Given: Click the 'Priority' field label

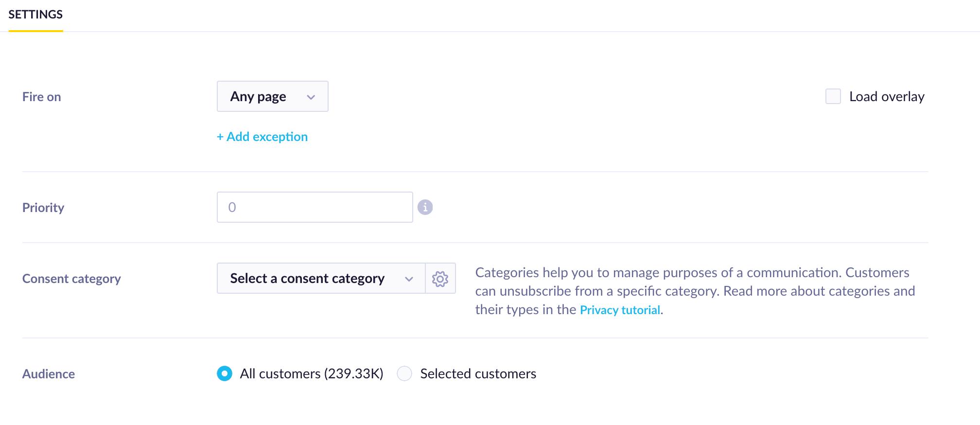Looking at the screenshot, I should coord(43,208).
